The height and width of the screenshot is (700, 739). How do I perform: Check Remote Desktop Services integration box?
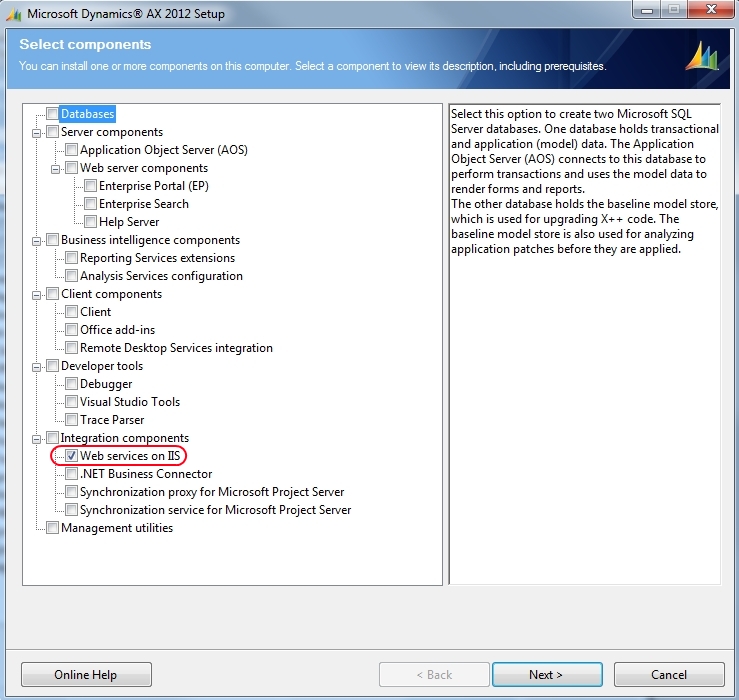(71, 347)
